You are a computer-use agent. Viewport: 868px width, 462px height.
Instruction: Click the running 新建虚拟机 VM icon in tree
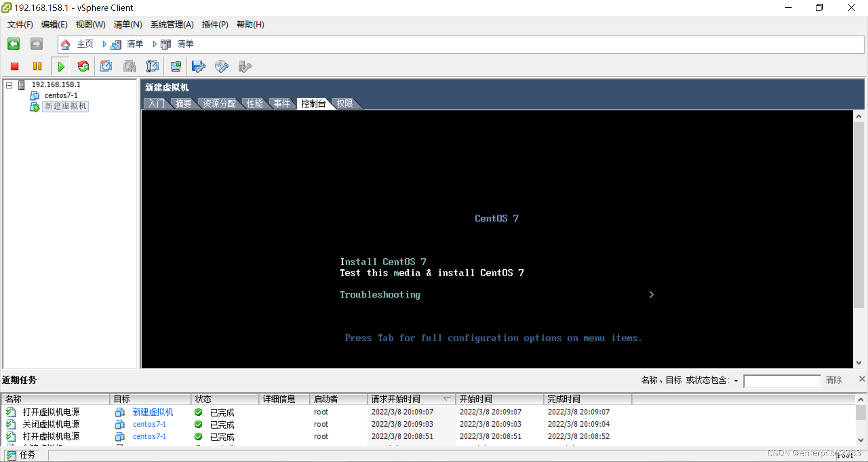34,107
